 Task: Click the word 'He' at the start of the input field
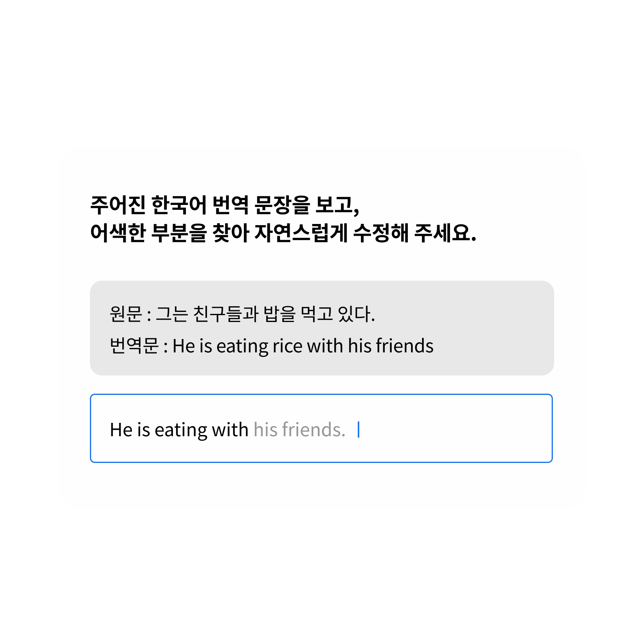(x=121, y=430)
